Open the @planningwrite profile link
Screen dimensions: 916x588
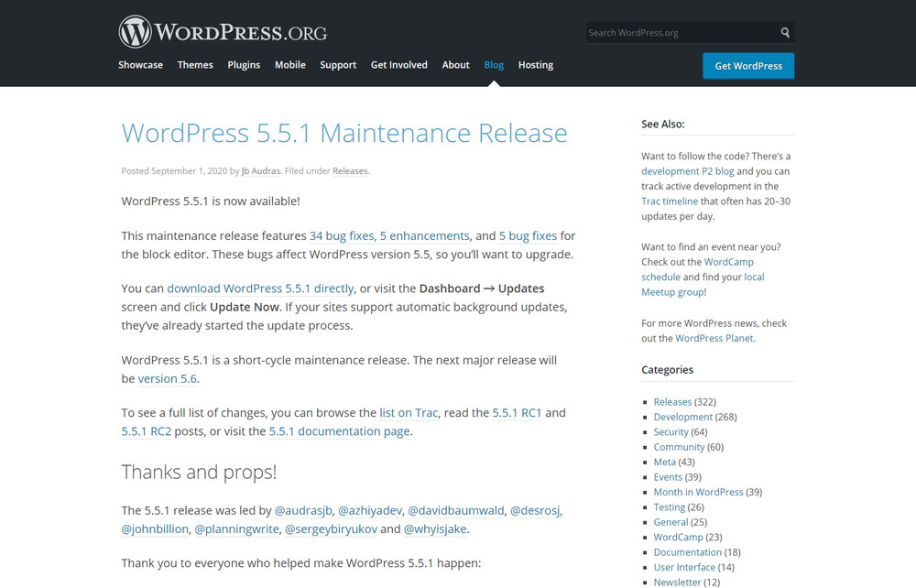(x=236, y=529)
